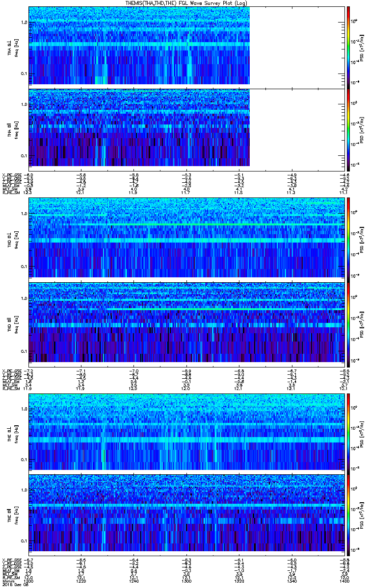Click the '1220' time tick label
The height and width of the screenshot is (588, 368).
(x=80, y=581)
